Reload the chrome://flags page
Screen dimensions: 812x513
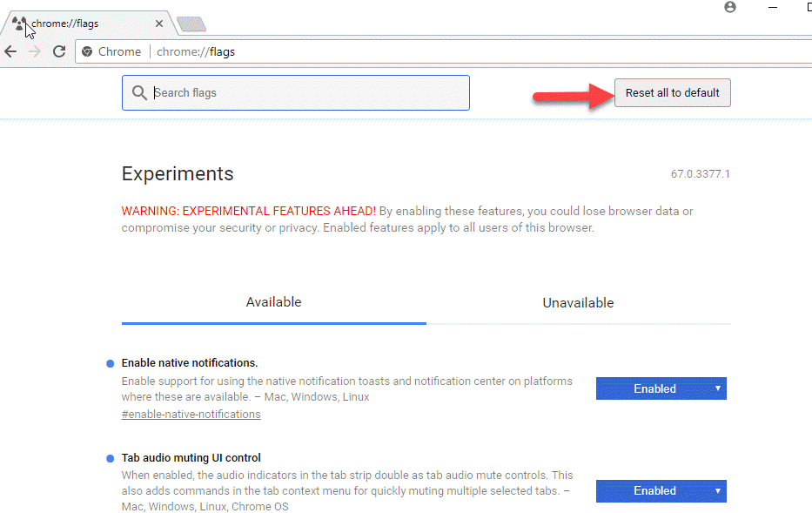(59, 51)
